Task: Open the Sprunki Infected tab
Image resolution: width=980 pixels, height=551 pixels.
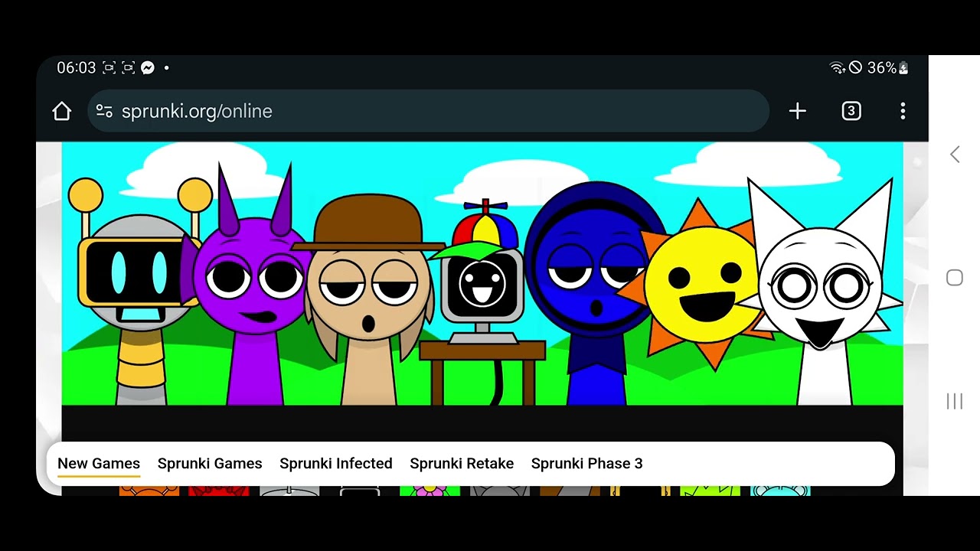Action: pos(336,463)
